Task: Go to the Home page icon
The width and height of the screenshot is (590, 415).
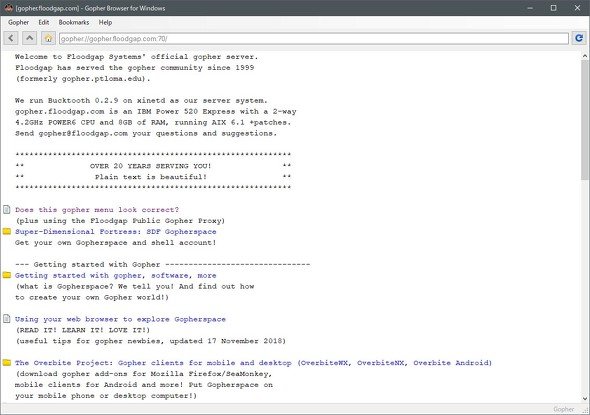Action: [x=48, y=38]
